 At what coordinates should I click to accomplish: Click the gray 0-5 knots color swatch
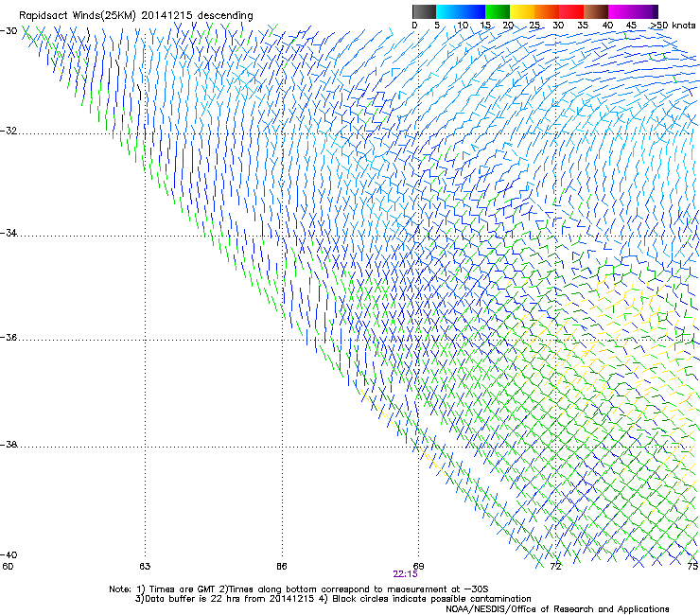pyautogui.click(x=424, y=11)
